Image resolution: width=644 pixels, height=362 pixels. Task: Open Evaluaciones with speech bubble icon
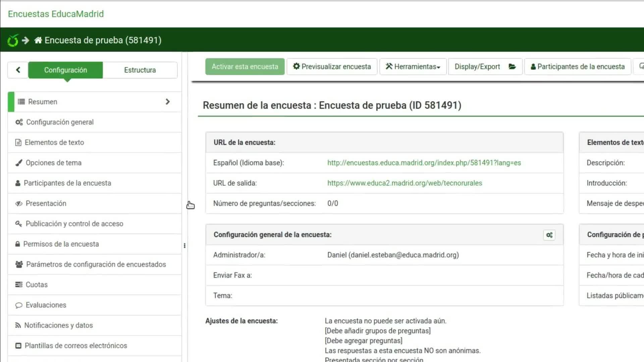[x=46, y=305]
